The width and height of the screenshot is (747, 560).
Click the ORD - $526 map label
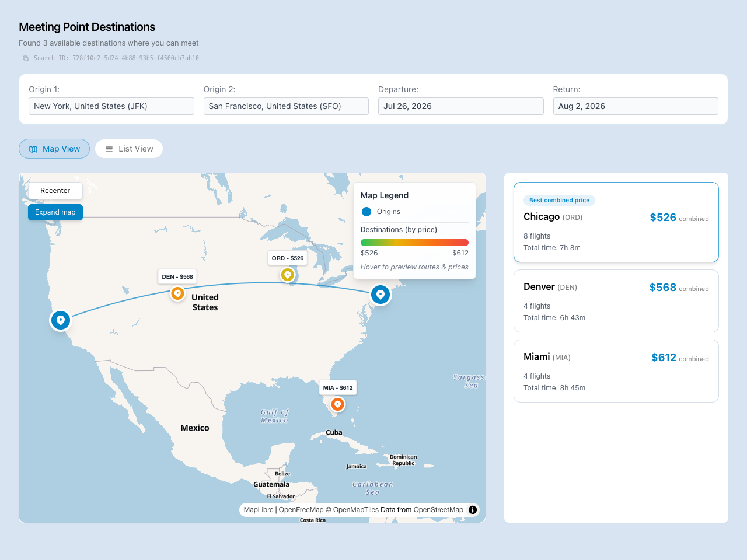coord(288,258)
